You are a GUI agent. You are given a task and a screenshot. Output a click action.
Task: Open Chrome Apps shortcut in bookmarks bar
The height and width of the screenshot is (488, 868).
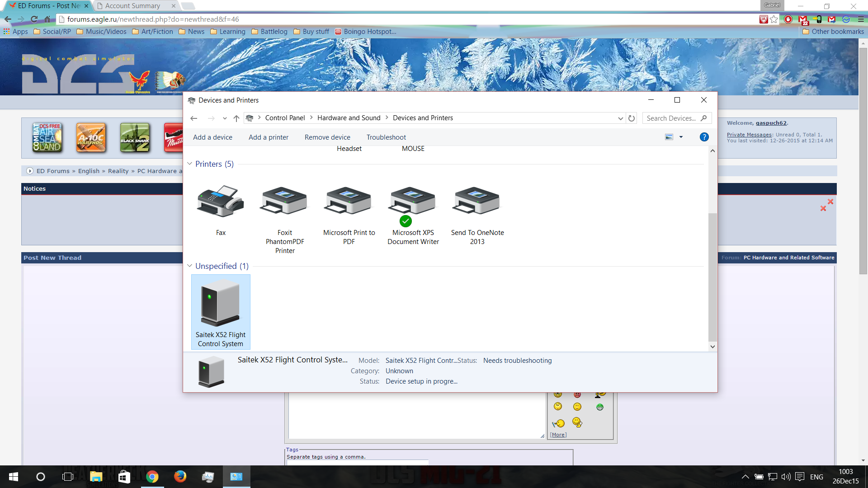[x=16, y=32]
